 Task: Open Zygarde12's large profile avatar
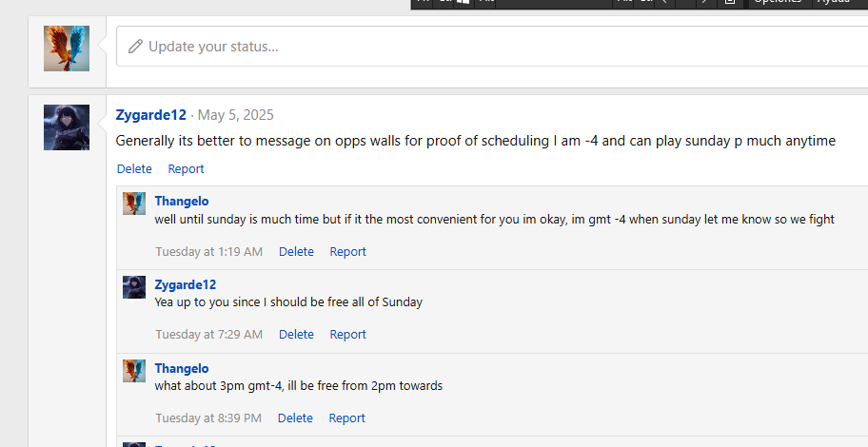pyautogui.click(x=67, y=127)
